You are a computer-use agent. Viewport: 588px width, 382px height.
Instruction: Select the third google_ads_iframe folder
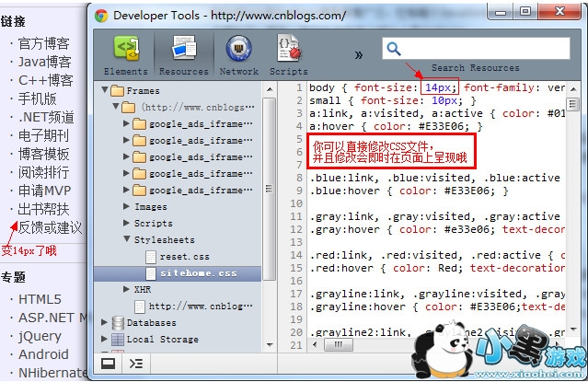[x=201, y=156]
